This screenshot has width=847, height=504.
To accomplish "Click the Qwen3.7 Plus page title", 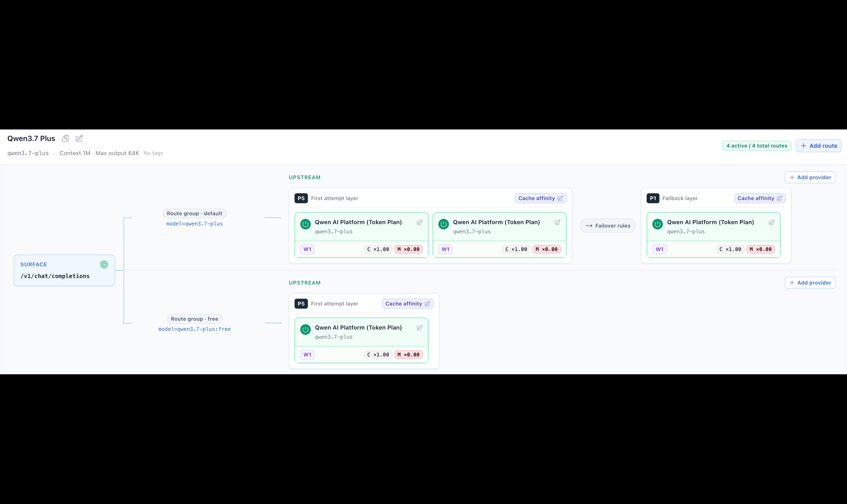I will 31,139.
